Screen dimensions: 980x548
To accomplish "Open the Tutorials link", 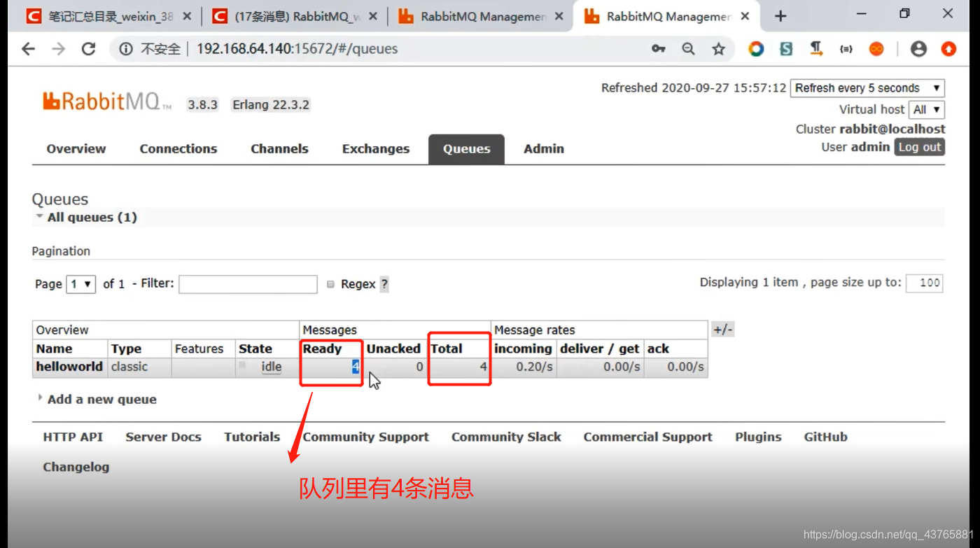I will click(x=252, y=437).
